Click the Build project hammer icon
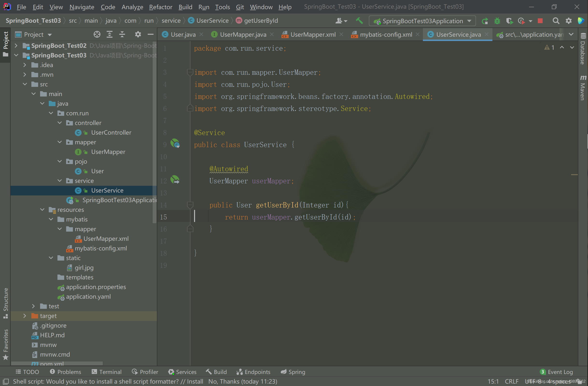The width and height of the screenshot is (588, 386). 359,21
